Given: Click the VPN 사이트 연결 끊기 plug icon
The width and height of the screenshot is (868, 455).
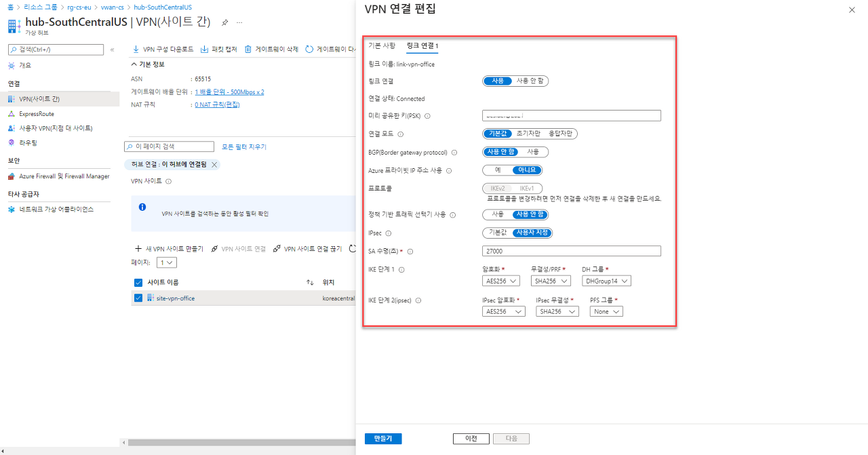Looking at the screenshot, I should 277,249.
